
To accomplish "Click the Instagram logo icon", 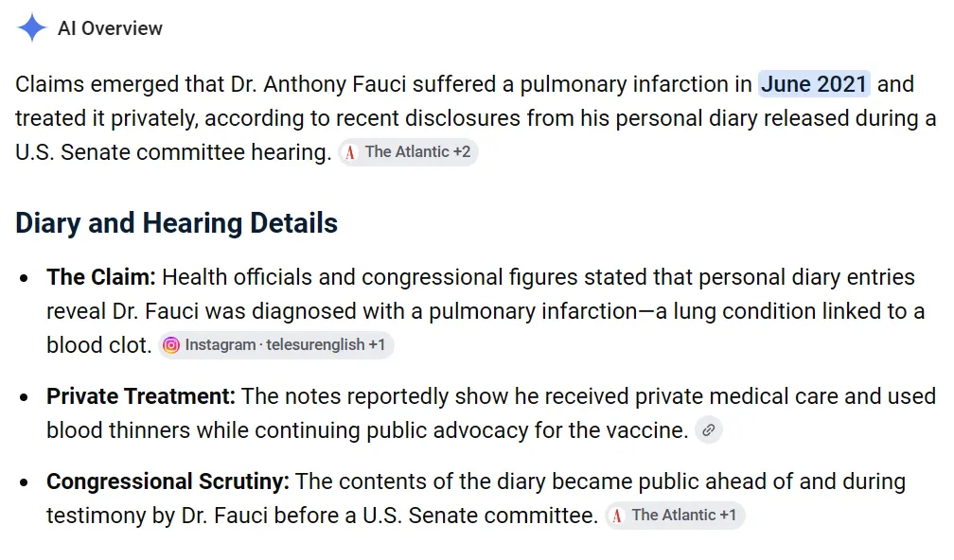I will click(171, 345).
